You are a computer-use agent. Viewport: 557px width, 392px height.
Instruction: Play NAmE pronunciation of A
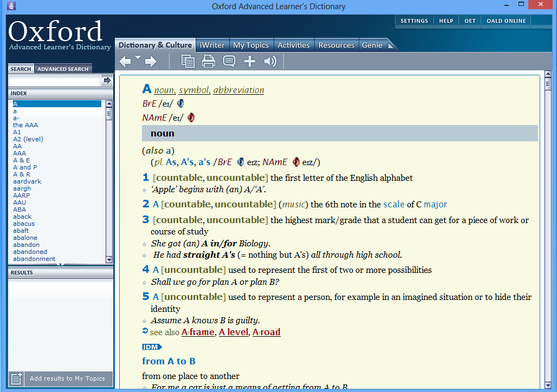click(x=191, y=117)
